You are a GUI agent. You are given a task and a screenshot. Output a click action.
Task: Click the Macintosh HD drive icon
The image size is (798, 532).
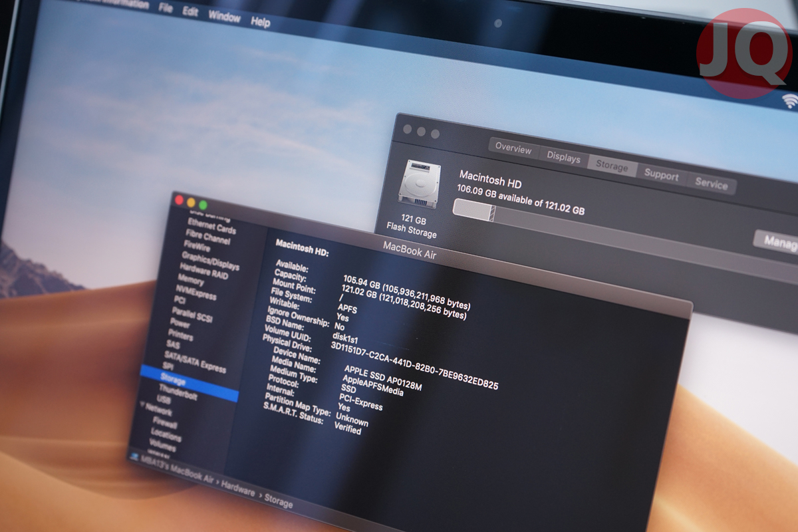[x=419, y=184]
